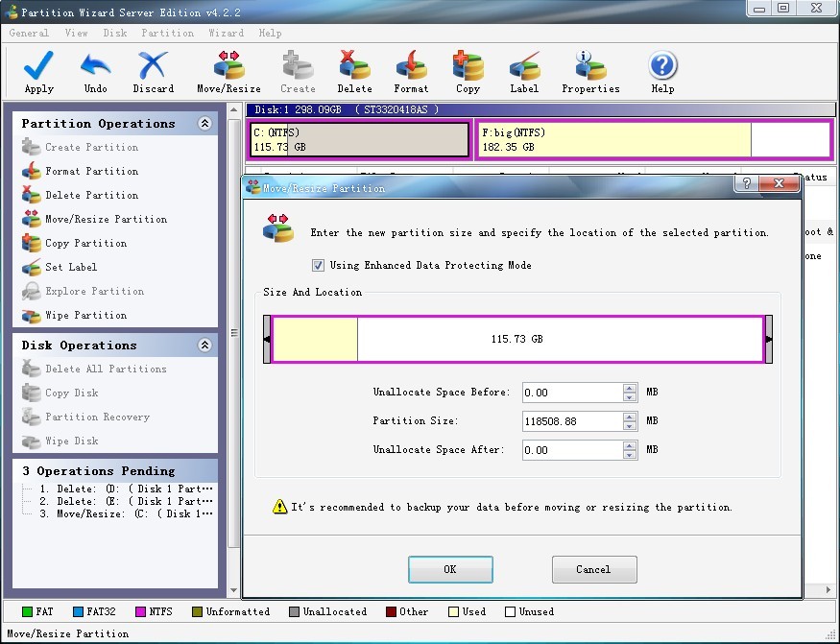The image size is (840, 644).
Task: Click sidebar scrollbar up arrow
Action: (233, 109)
